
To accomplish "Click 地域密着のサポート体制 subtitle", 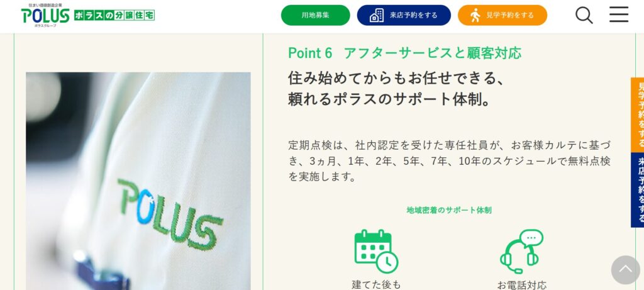I will point(449,210).
